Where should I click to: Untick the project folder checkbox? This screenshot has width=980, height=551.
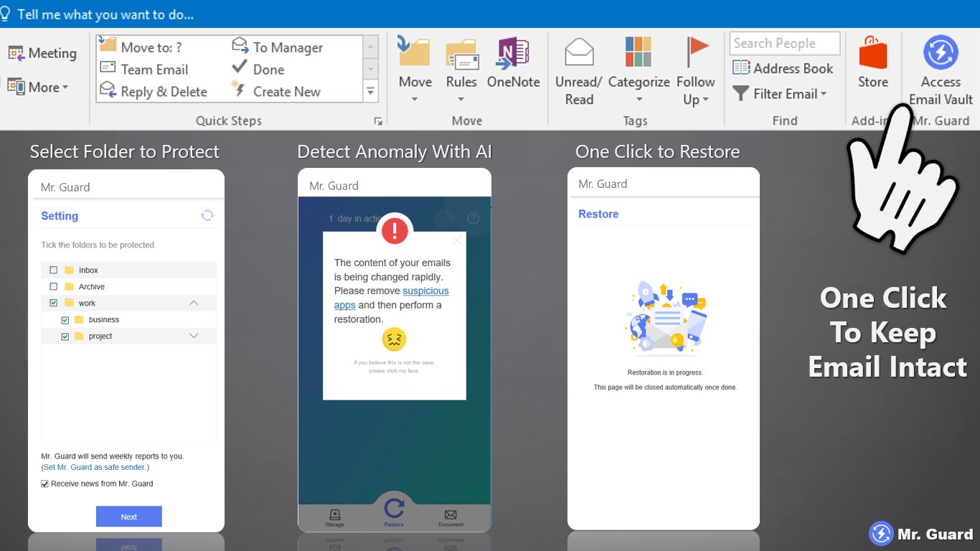(x=65, y=336)
